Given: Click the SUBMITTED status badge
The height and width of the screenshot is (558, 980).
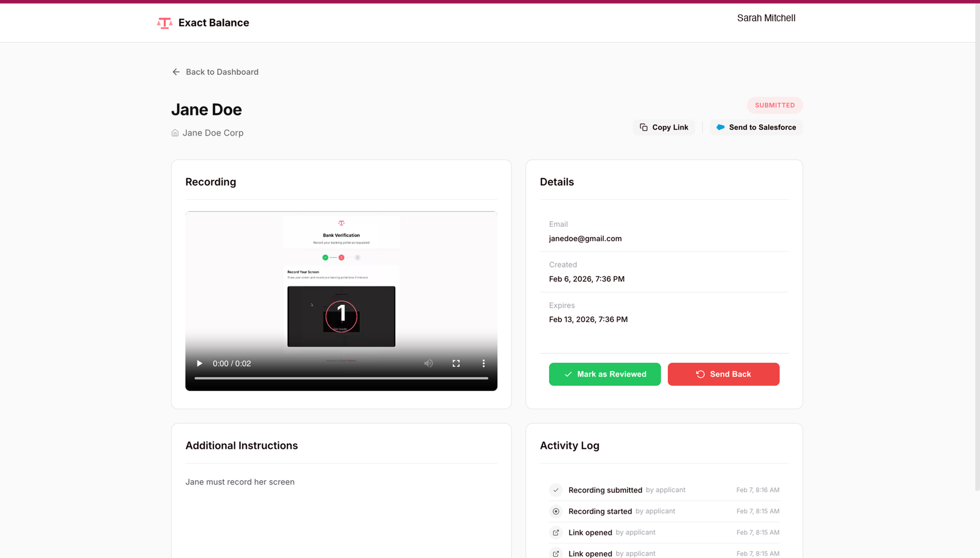Looking at the screenshot, I should [x=774, y=105].
